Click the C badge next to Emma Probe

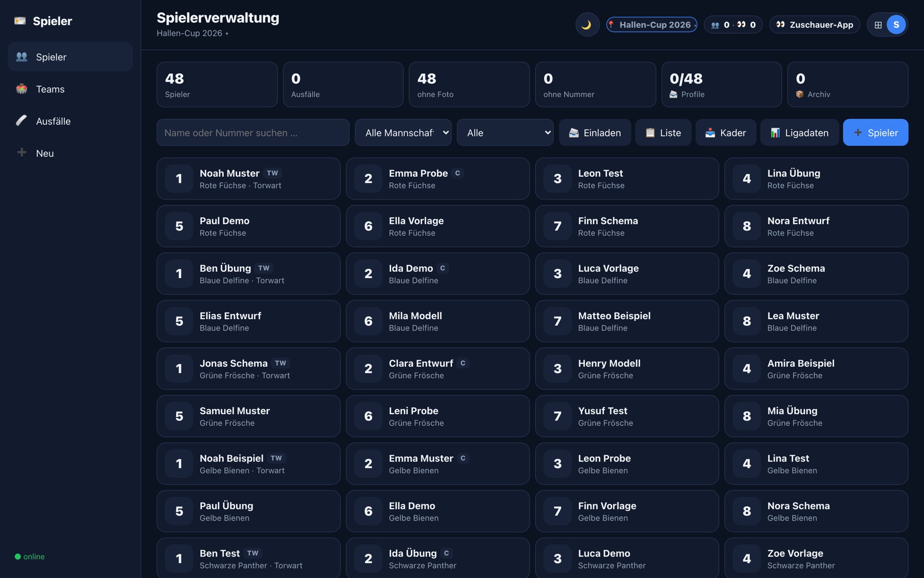[x=457, y=173]
